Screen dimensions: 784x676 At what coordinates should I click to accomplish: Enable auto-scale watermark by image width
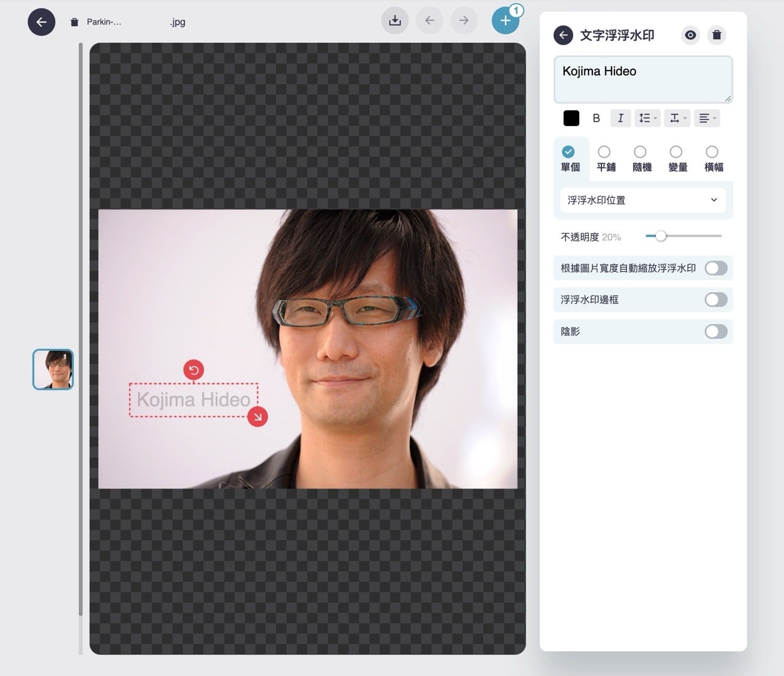click(715, 268)
